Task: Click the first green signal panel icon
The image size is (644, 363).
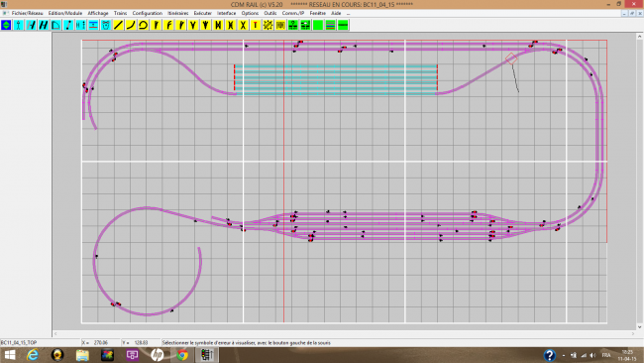Action: (293, 25)
